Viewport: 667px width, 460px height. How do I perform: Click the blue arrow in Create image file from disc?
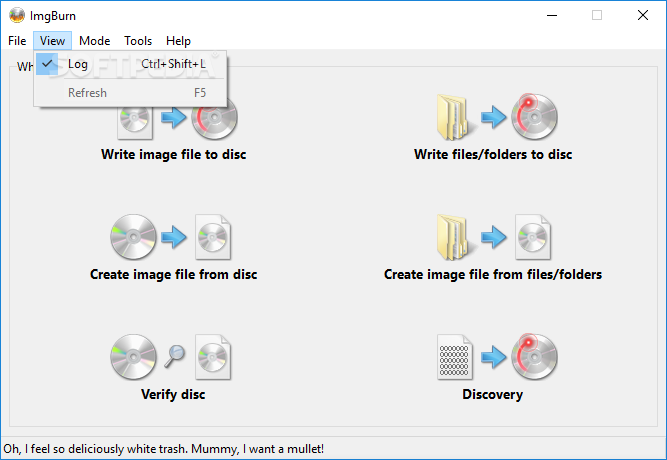[174, 237]
